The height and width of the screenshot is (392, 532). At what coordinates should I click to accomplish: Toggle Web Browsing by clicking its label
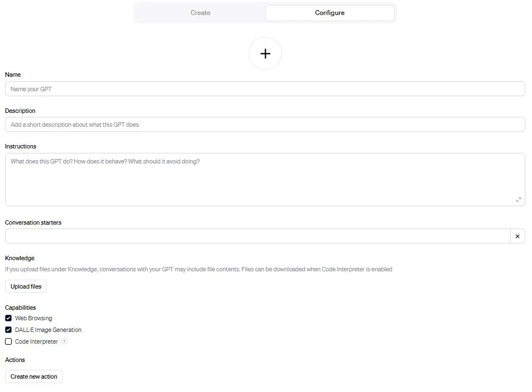click(x=32, y=318)
